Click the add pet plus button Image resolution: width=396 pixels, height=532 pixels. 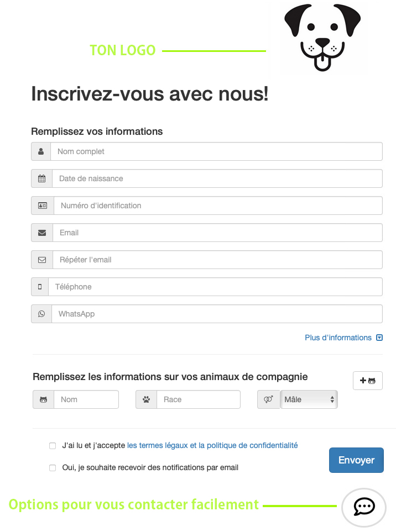(368, 381)
